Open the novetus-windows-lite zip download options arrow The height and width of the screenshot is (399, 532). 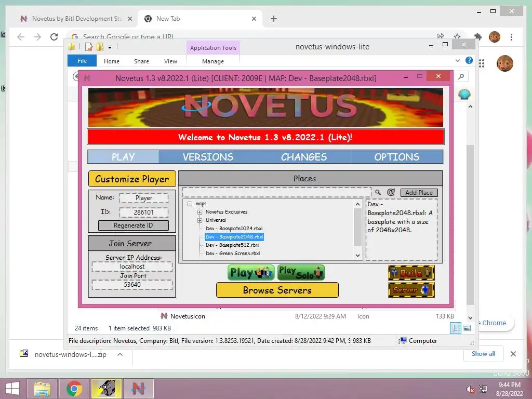pos(120,354)
